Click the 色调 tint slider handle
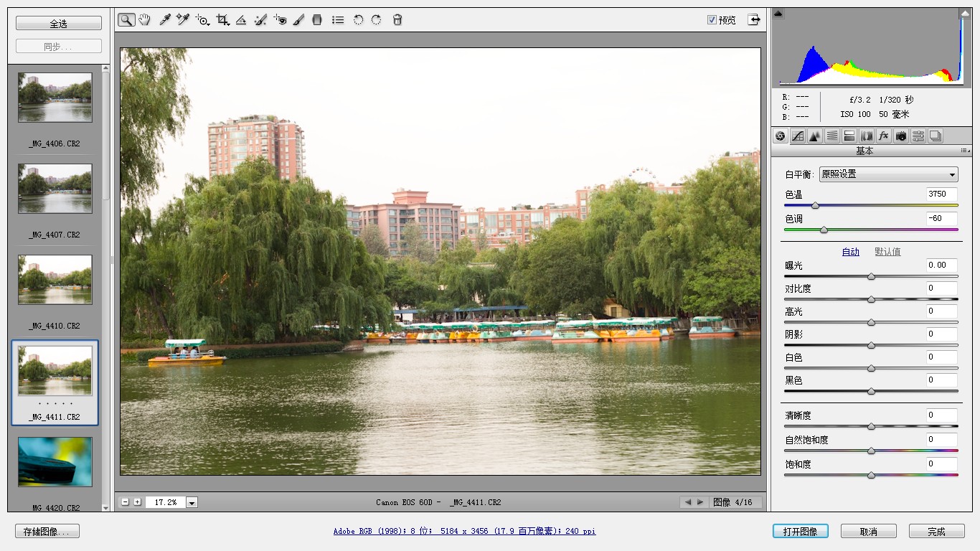Screen dimensions: 980x551 tap(824, 230)
